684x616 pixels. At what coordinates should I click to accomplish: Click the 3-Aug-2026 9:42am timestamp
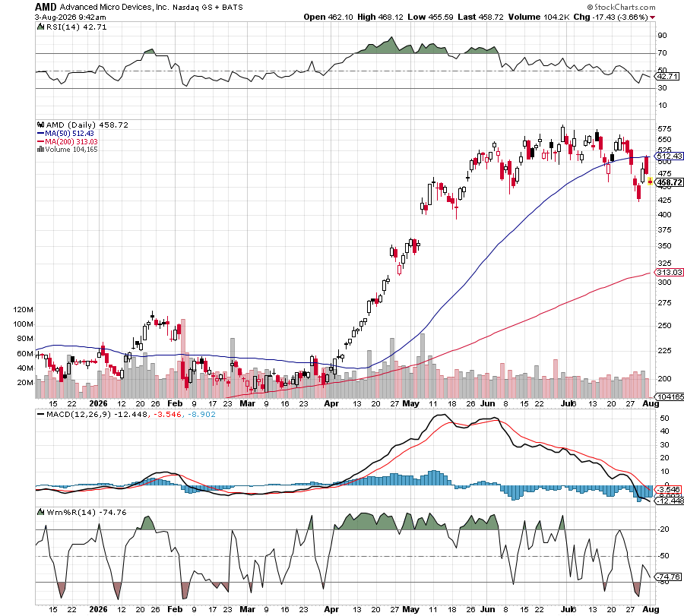coord(70,17)
